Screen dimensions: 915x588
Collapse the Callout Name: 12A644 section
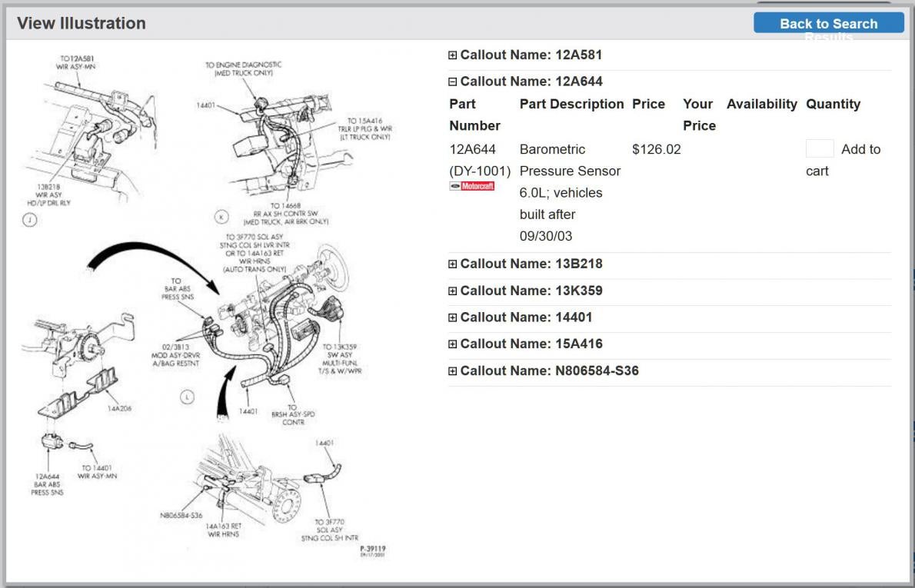452,81
